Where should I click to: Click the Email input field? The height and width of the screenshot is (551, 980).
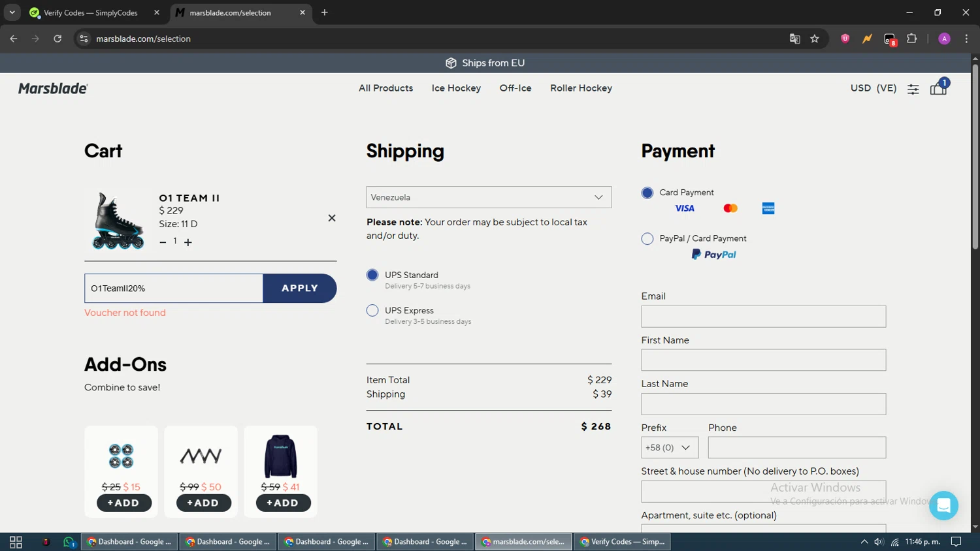[x=764, y=317]
